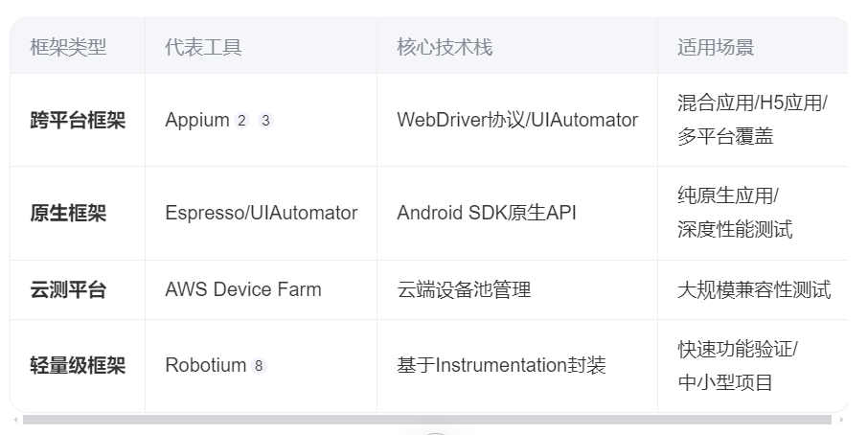Click the 云测平台 row label
Image resolution: width=868 pixels, height=435 pixels.
coord(68,289)
